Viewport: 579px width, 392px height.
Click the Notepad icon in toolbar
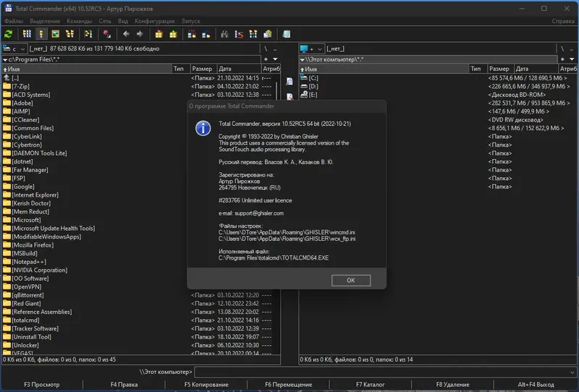[x=287, y=34]
